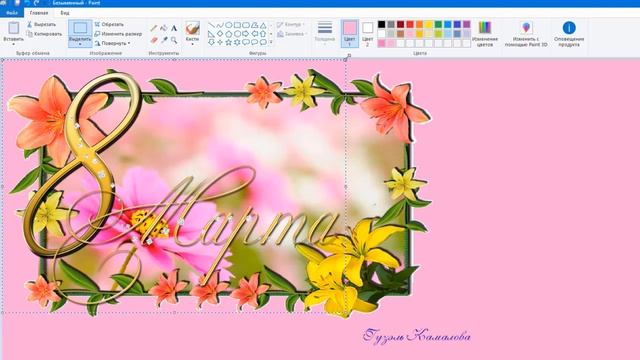The width and height of the screenshot is (640, 360).
Task: Select the Fill with color bucket tool
Action: [x=164, y=28]
